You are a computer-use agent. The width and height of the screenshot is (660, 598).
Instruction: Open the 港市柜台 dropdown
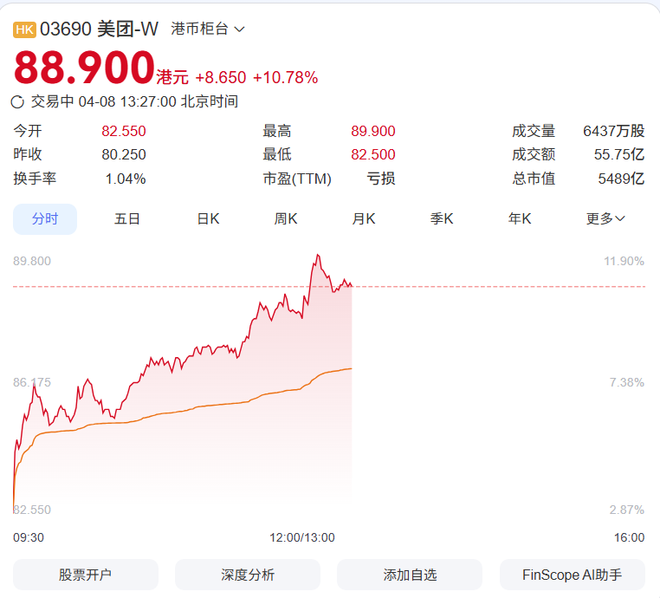207,29
